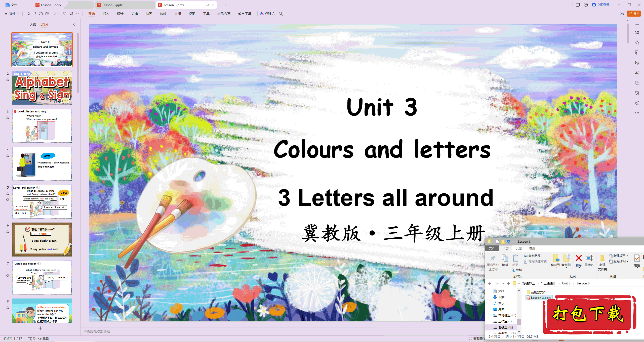Click the tools cross icon in right sidebar

click(637, 73)
